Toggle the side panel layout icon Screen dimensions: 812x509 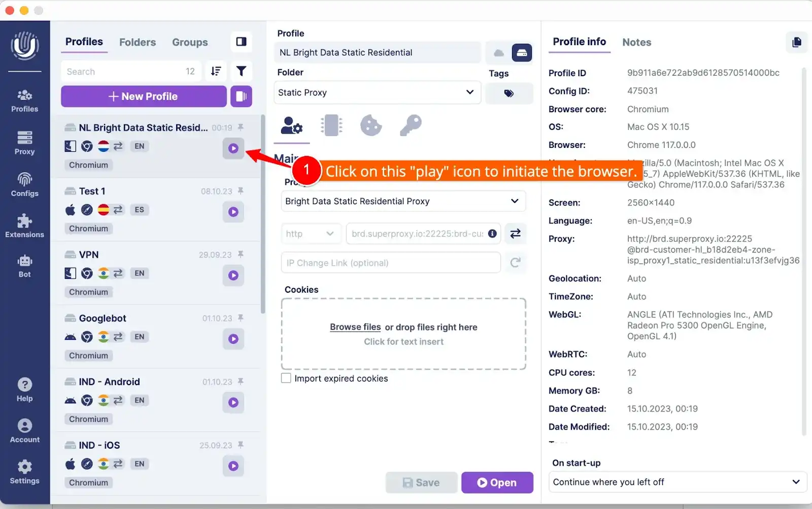(x=241, y=42)
